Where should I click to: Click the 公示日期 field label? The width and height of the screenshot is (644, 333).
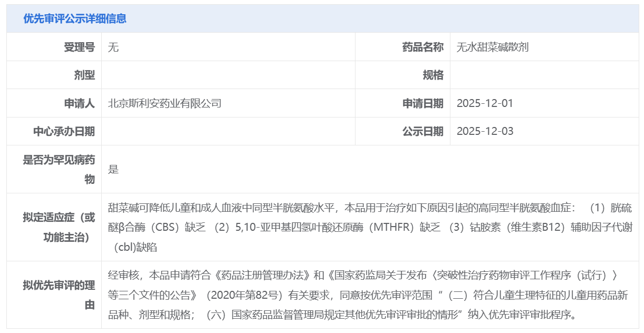tap(422, 131)
